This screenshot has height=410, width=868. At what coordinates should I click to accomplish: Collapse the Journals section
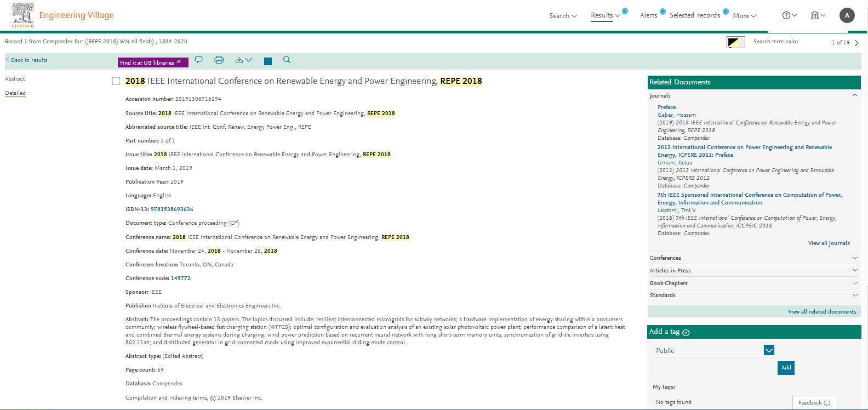click(855, 96)
